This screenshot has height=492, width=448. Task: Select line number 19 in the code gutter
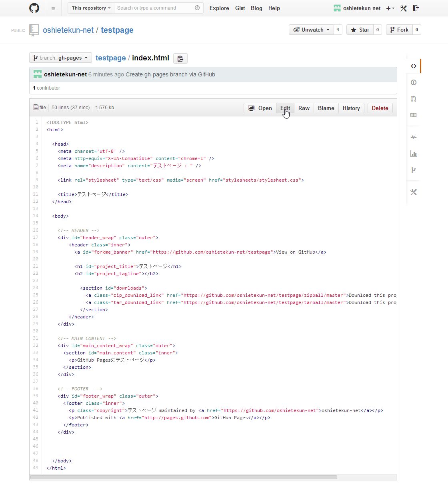click(36, 252)
